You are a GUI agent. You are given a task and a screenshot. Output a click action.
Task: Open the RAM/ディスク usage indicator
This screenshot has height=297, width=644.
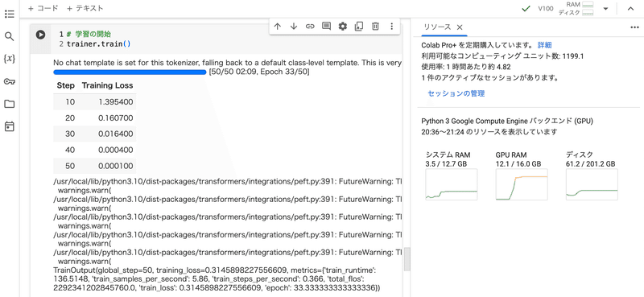tap(576, 9)
